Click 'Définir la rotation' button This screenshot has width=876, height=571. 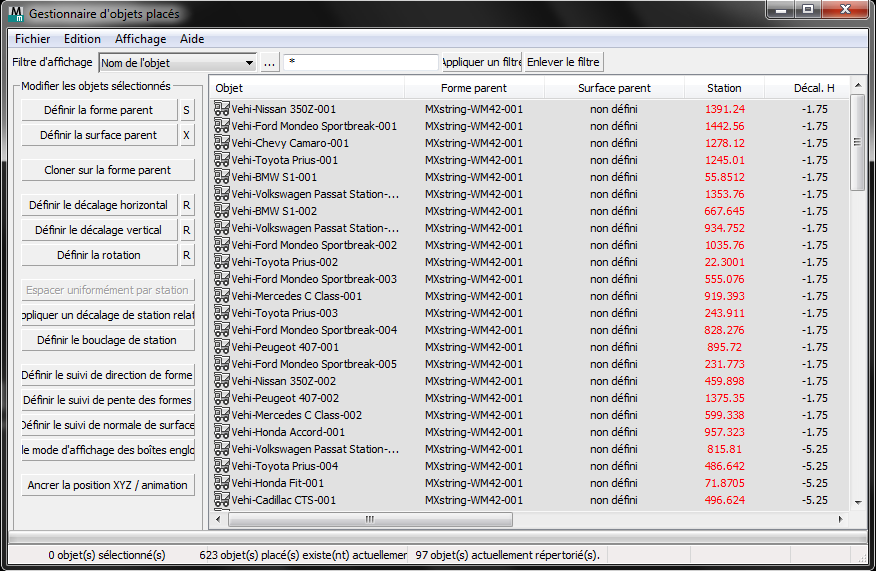(x=99, y=255)
